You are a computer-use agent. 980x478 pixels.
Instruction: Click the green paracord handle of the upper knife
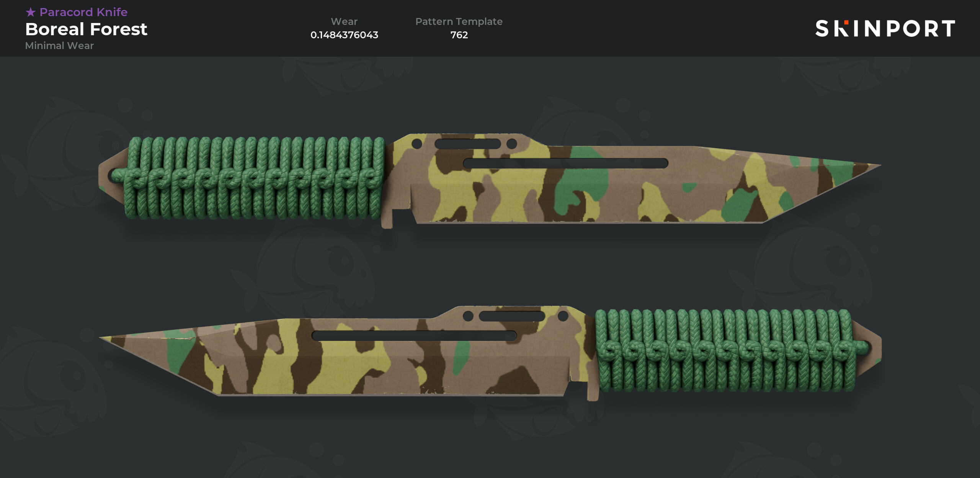[254, 178]
